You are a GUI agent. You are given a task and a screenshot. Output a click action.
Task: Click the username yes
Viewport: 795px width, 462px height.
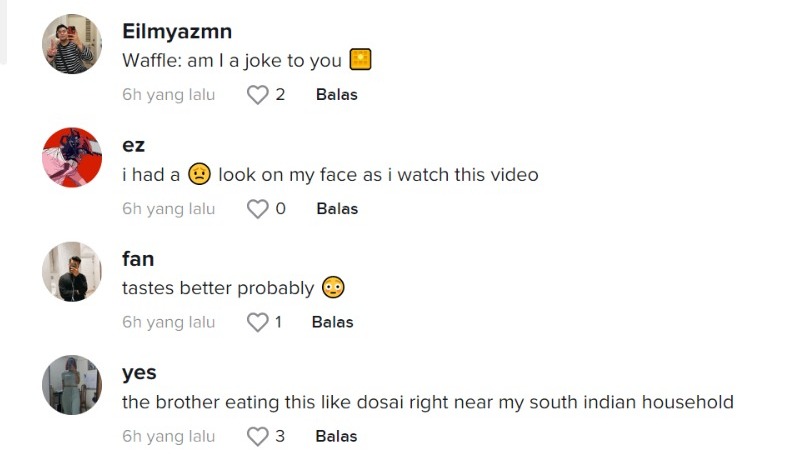click(139, 373)
